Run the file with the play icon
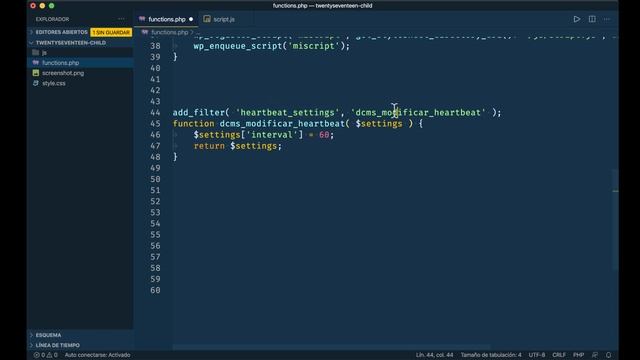 pos(576,19)
